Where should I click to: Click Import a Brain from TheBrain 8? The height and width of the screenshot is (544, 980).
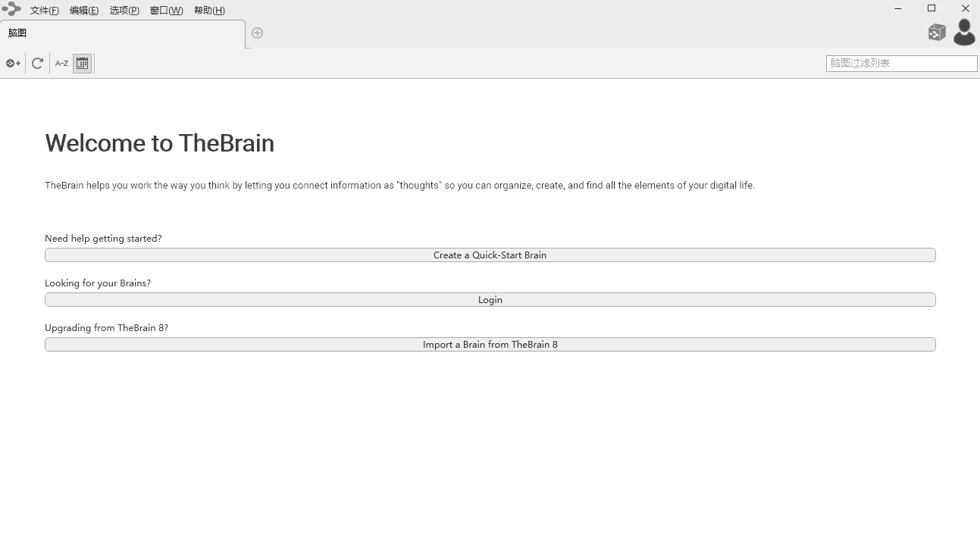(x=490, y=345)
